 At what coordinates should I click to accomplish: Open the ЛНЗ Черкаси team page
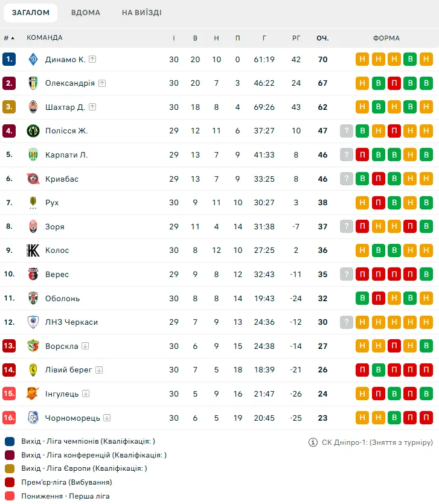[71, 322]
